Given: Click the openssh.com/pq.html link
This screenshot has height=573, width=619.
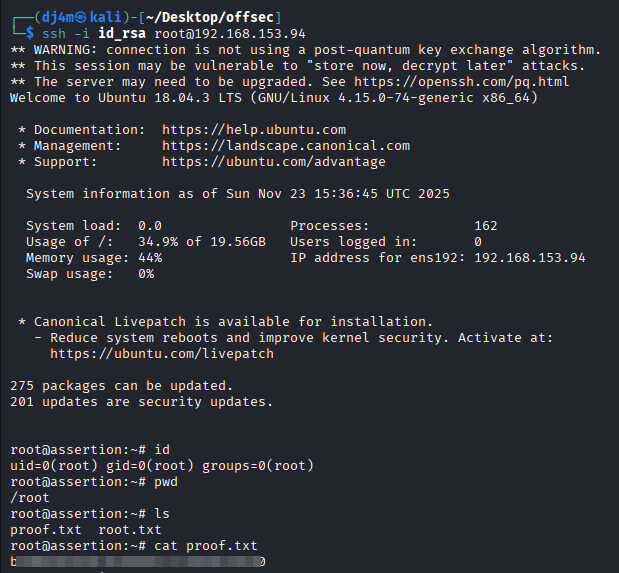Looking at the screenshot, I should (461, 82).
